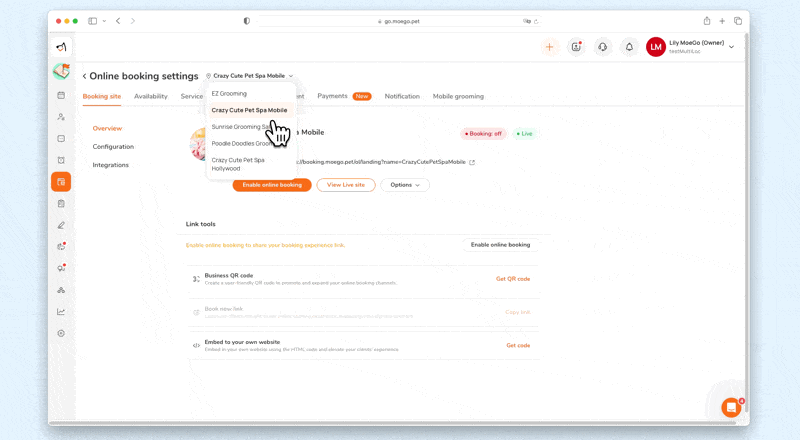Click the browser share icon
This screenshot has width=800, height=440.
pos(707,21)
